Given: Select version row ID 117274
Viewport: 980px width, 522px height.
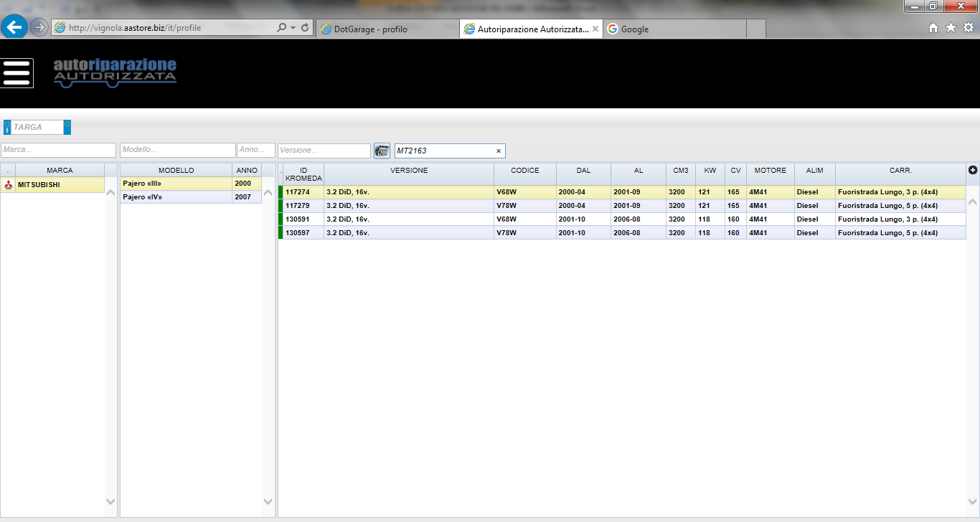Looking at the screenshot, I should pyautogui.click(x=622, y=192).
